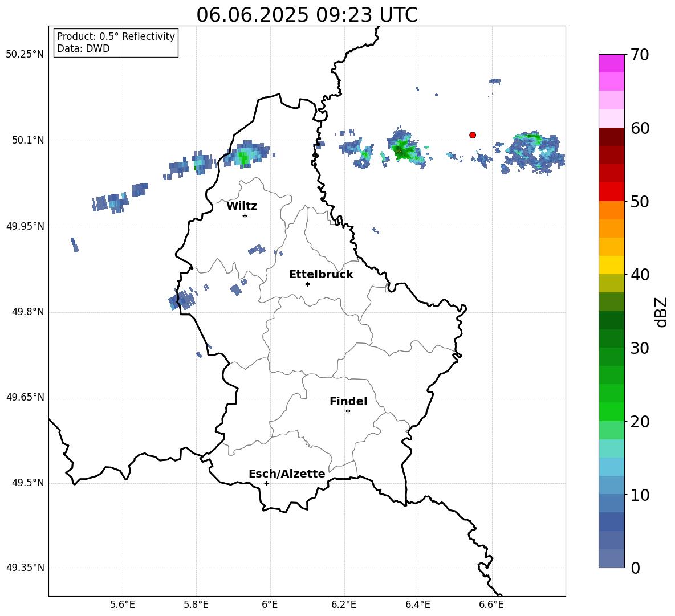Click the 5.6°E longitude label
This screenshot has height=616, width=675.
(x=123, y=605)
